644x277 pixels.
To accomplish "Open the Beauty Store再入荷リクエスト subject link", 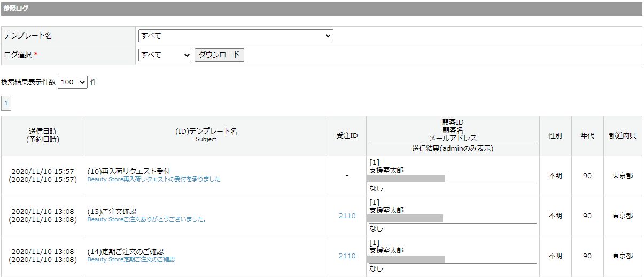I will pos(154,180).
